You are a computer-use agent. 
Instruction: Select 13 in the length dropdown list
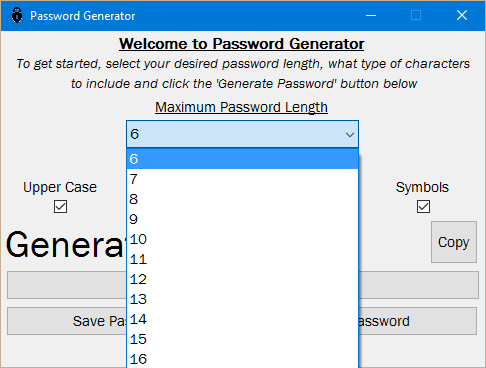pyautogui.click(x=242, y=299)
